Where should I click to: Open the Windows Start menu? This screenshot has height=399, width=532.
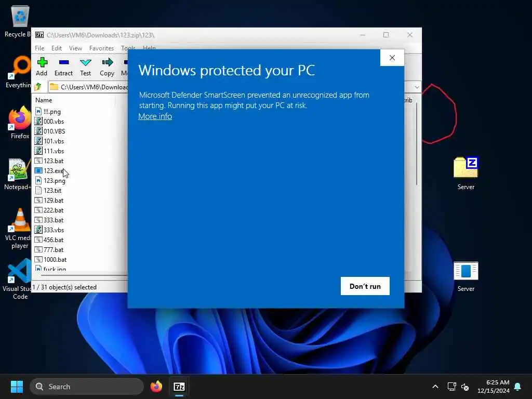coord(17,387)
